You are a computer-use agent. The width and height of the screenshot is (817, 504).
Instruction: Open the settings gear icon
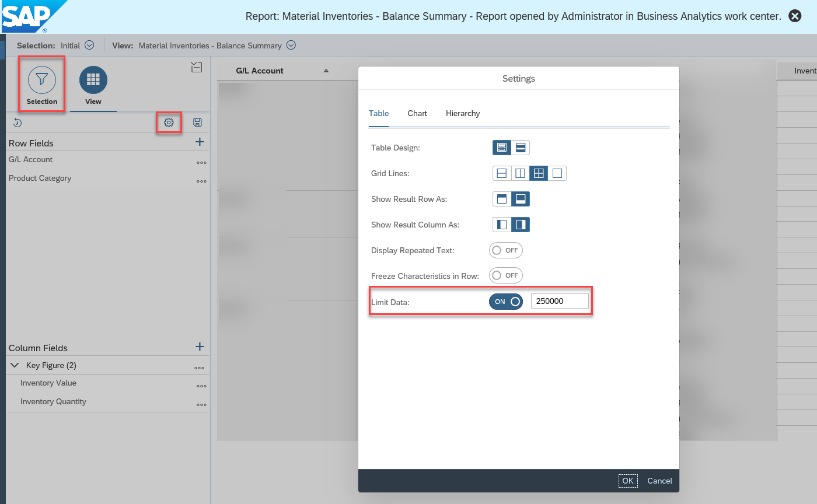[x=169, y=123]
